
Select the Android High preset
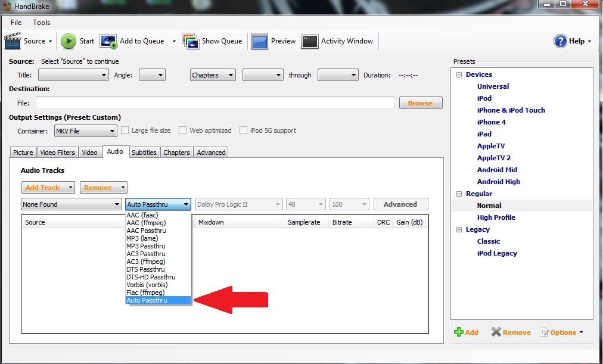pos(498,182)
